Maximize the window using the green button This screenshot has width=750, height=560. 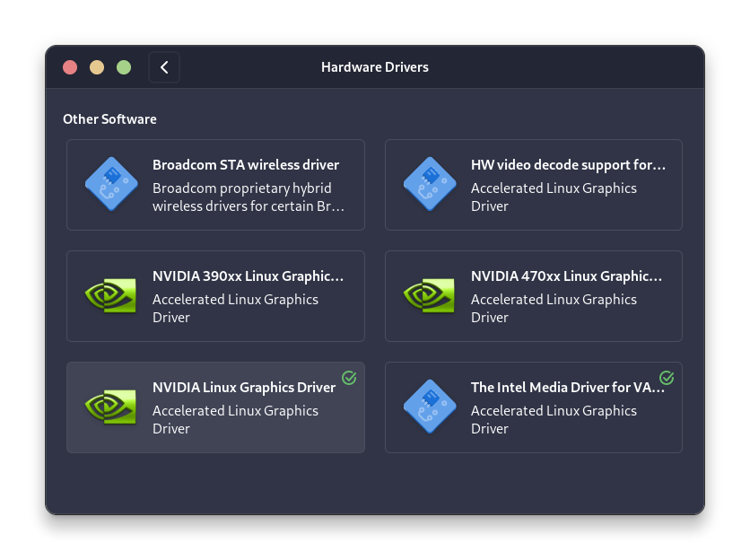coord(124,67)
